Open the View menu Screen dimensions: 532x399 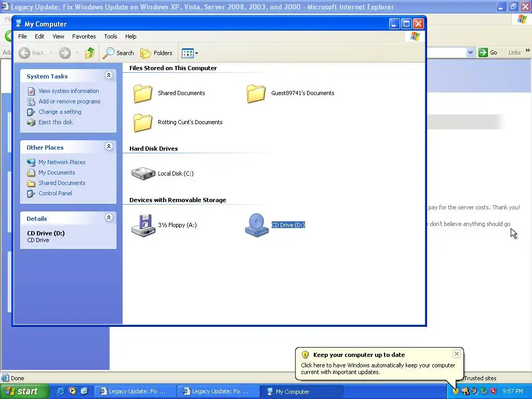tap(58, 36)
